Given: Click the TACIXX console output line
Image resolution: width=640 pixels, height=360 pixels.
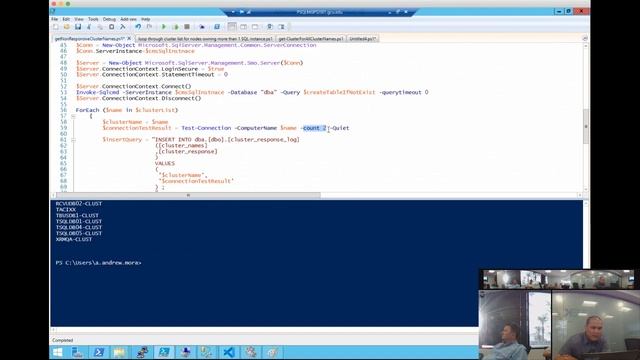Looking at the screenshot, I should (66, 210).
